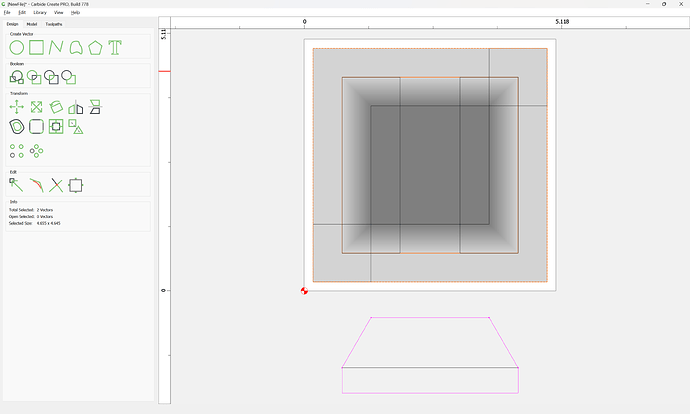Close the Carbide Create window
The height and width of the screenshot is (414, 690).
click(x=681, y=4)
